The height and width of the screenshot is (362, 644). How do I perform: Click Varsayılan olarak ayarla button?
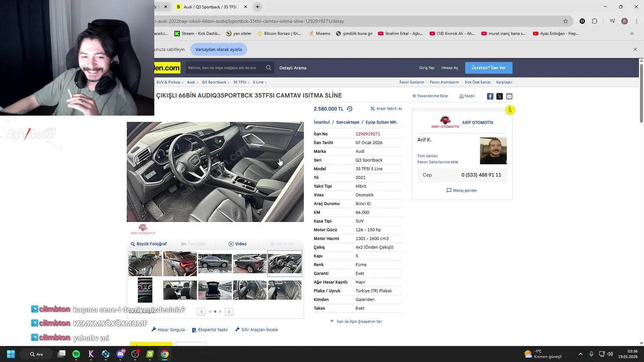click(x=218, y=49)
